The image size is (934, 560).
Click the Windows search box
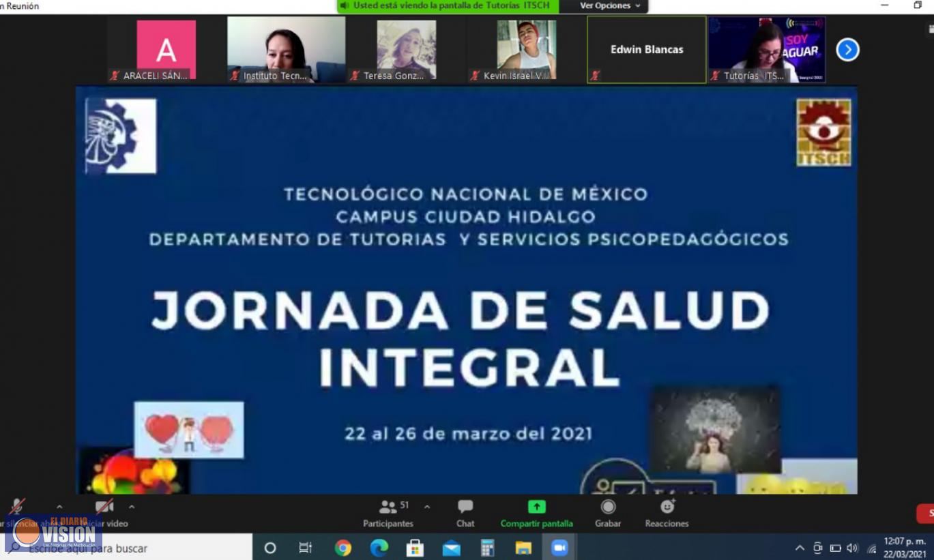point(126,548)
